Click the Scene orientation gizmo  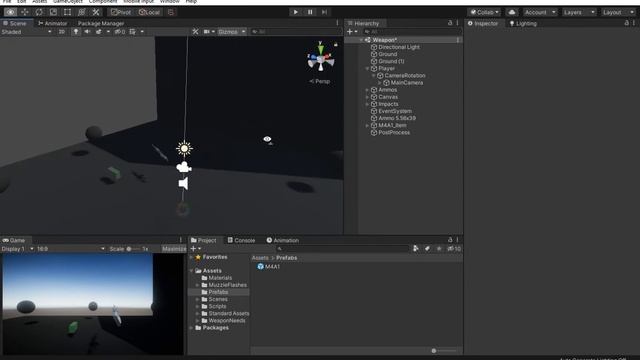pyautogui.click(x=320, y=59)
